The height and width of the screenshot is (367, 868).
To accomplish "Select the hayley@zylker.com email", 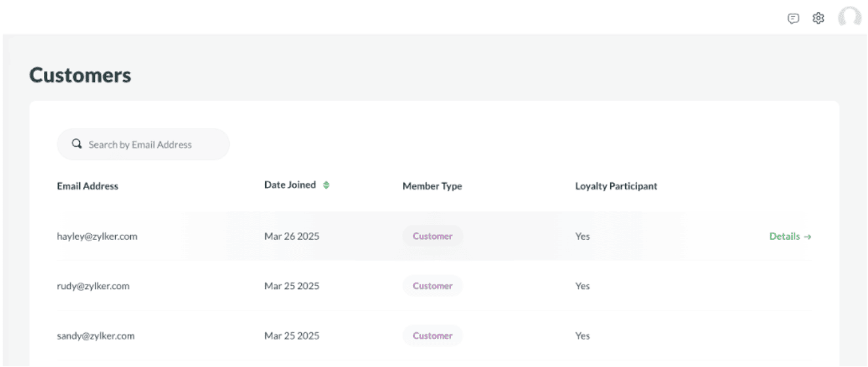I will (x=97, y=237).
